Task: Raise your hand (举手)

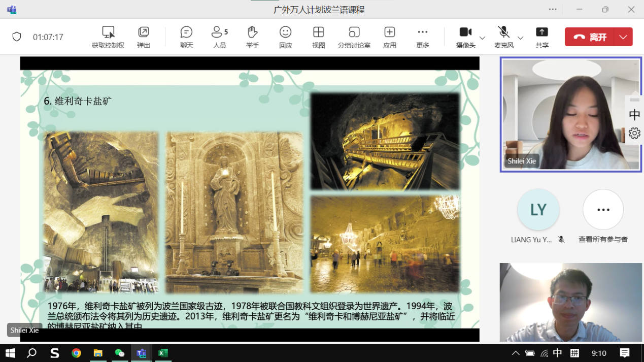Action: point(252,37)
